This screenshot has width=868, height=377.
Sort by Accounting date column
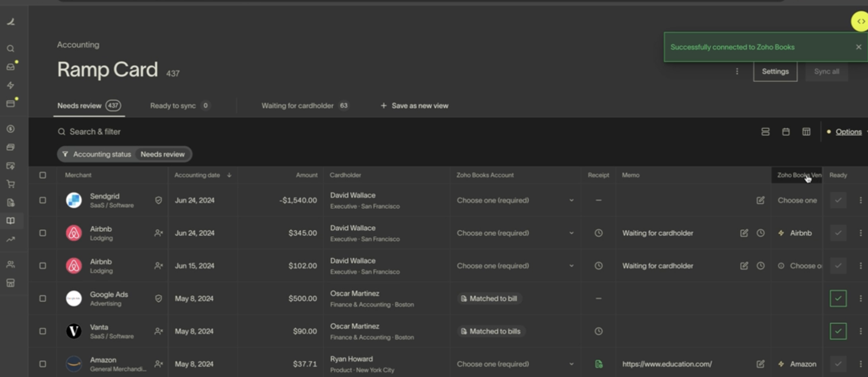202,175
